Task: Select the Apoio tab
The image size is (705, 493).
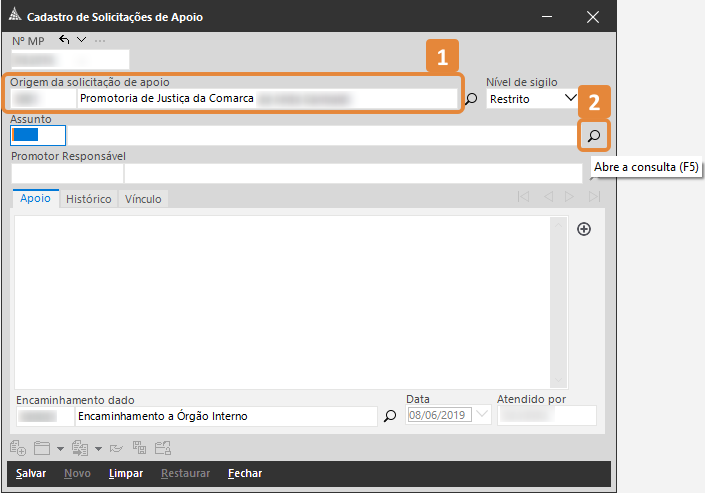Action: (x=35, y=199)
